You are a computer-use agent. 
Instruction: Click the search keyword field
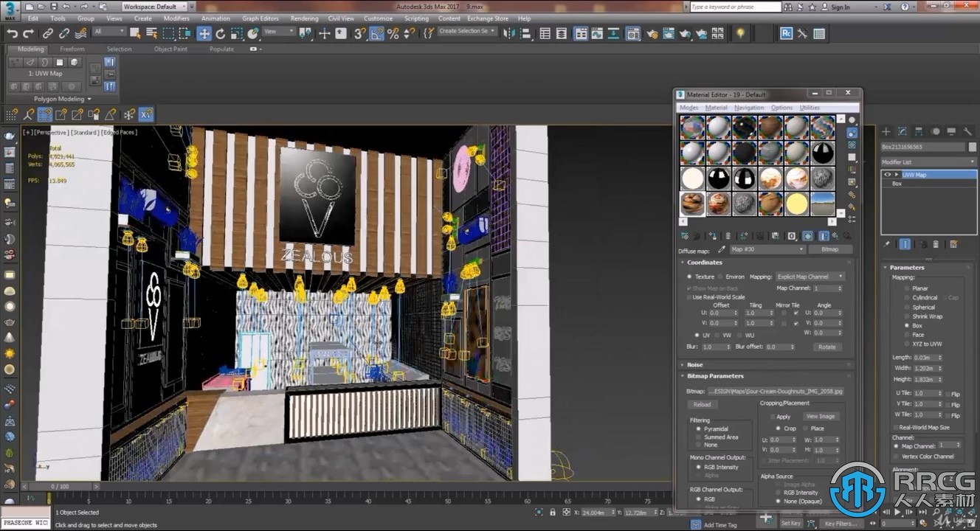735,7
